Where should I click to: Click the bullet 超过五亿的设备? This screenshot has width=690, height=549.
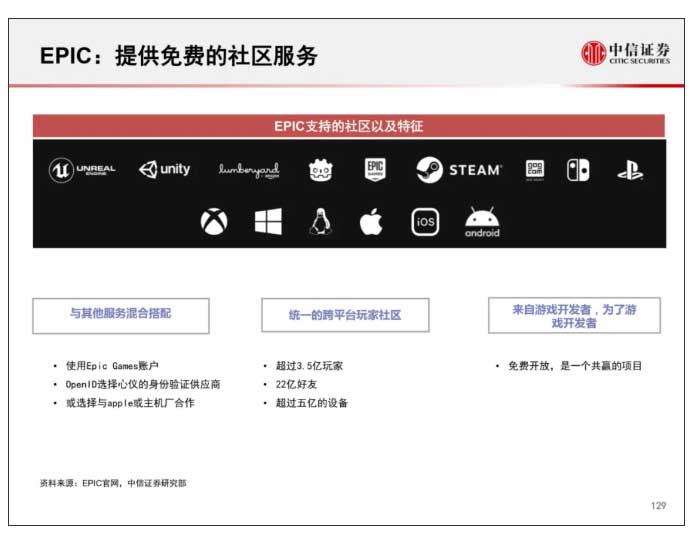pyautogui.click(x=312, y=403)
